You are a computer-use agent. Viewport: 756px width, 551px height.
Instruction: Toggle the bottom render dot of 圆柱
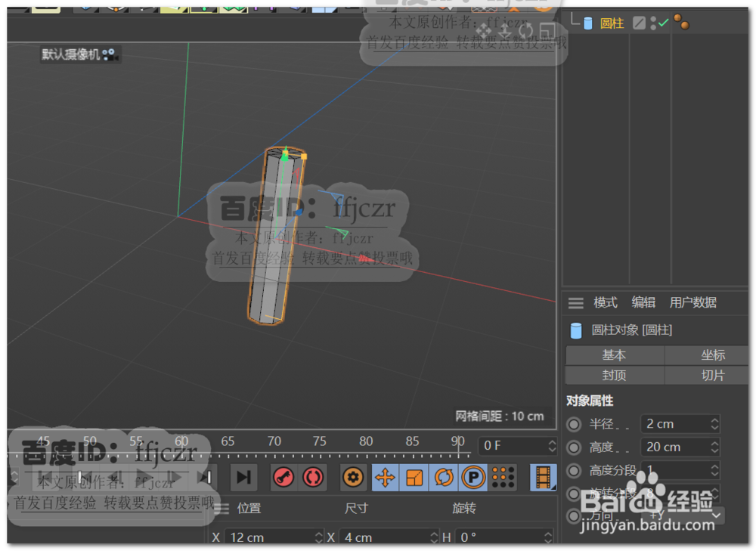(653, 26)
